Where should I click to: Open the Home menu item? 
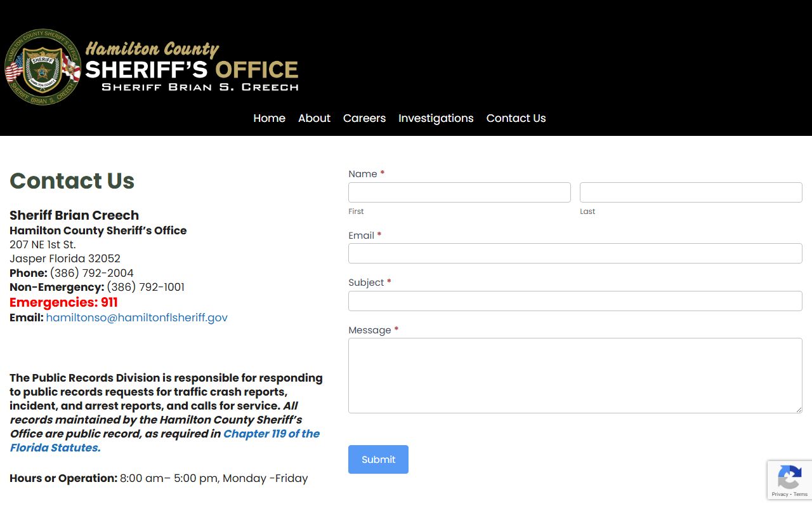(269, 118)
